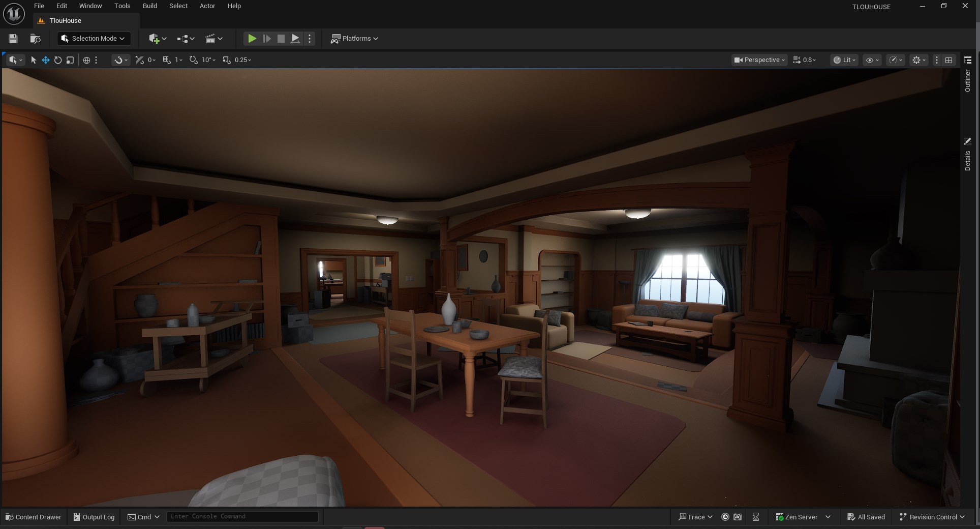Viewport: 980px width, 529px height.
Task: Click the hourglass derived data icon
Action: pos(756,517)
